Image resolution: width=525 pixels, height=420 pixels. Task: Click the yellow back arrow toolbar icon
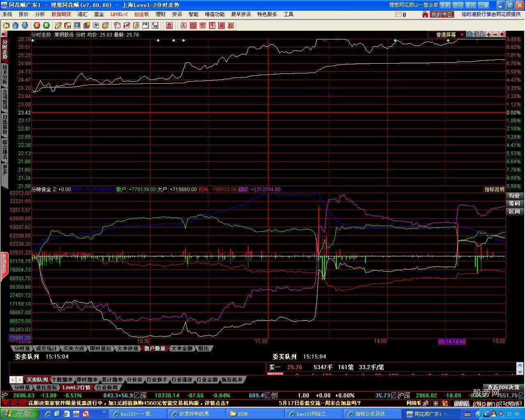tap(7, 25)
